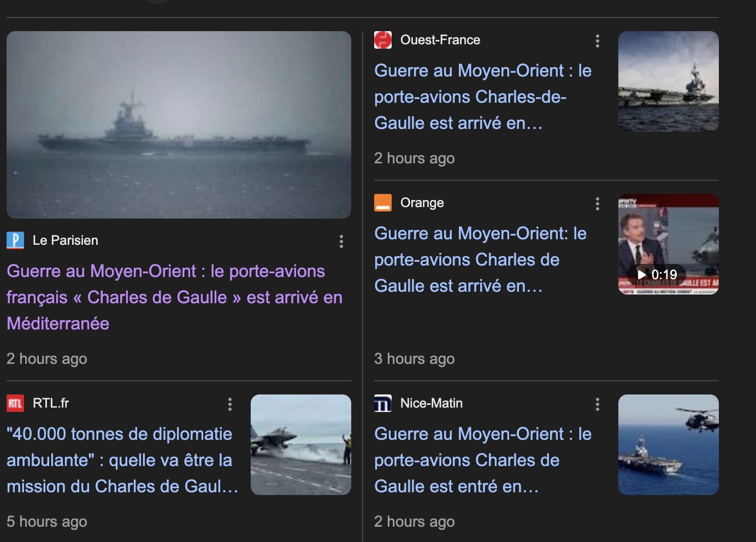
Task: Select the Ouest-France source name
Action: pyautogui.click(x=440, y=40)
